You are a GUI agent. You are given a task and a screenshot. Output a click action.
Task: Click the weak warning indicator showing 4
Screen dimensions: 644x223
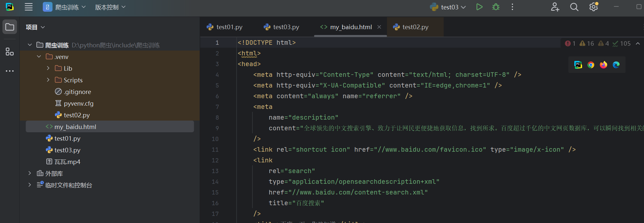point(603,43)
